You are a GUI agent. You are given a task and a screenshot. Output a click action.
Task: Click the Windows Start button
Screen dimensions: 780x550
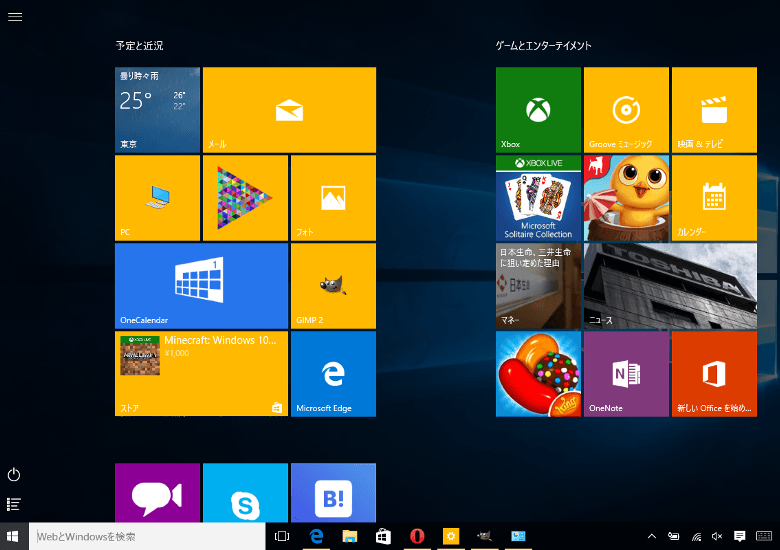(13, 536)
